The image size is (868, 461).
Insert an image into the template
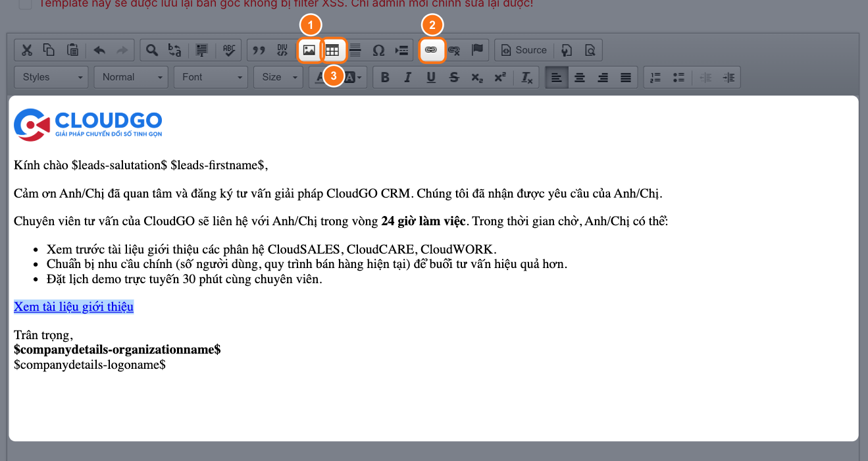(309, 50)
